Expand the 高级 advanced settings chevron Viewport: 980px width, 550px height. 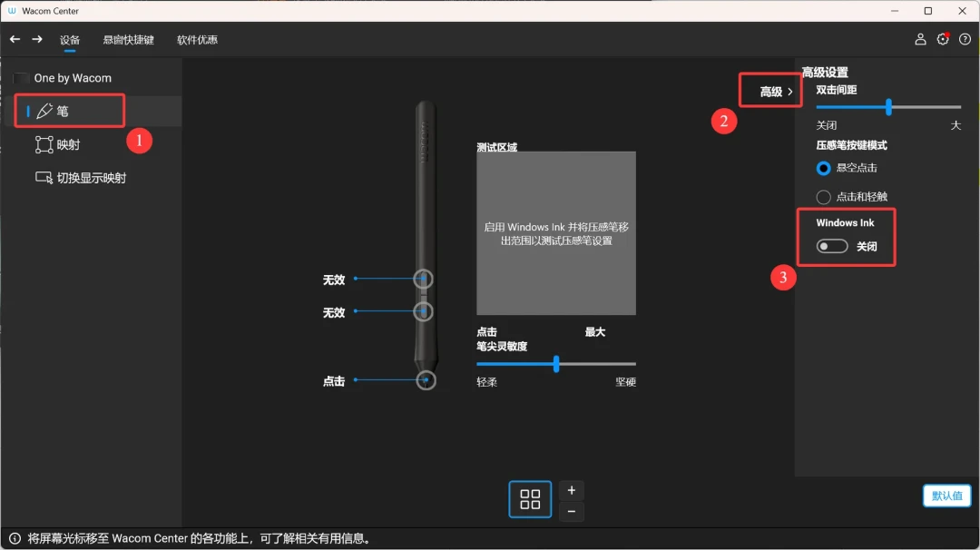pos(790,92)
